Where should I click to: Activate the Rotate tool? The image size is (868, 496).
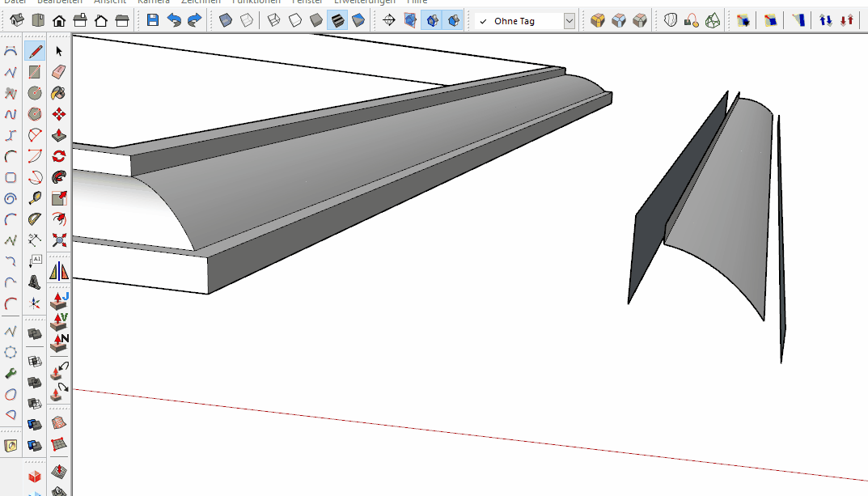[58, 156]
